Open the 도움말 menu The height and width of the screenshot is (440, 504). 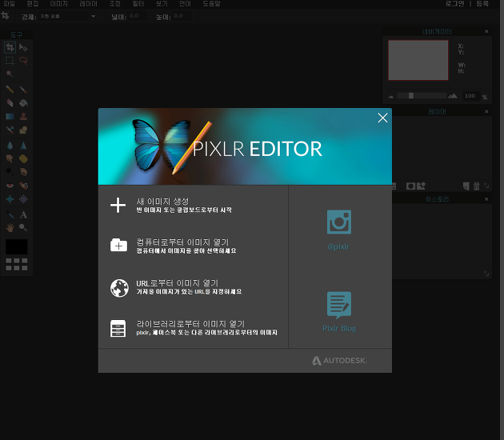click(x=211, y=4)
